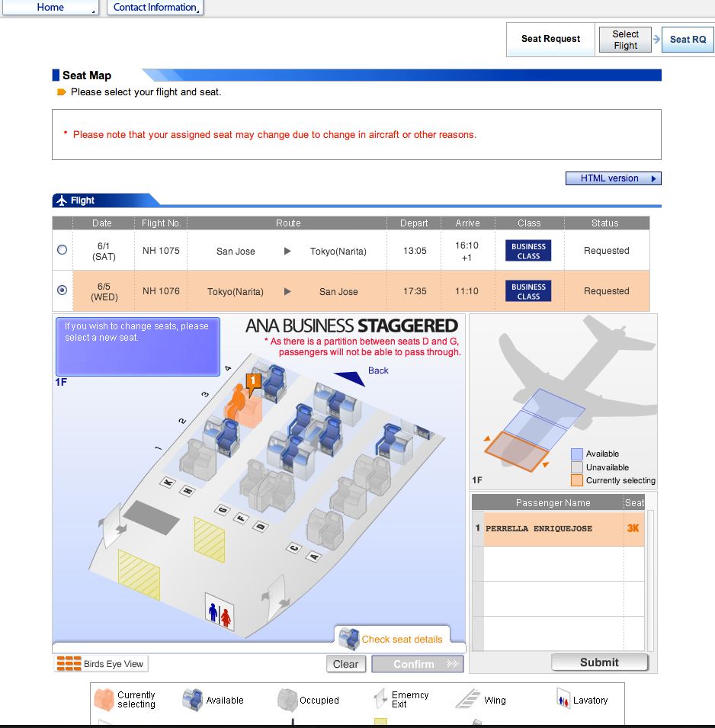Screen dimensions: 715x728
Task: Click the route arrow between San Jose and Tokyo(Narita) on NH 1075
Action: pos(287,251)
